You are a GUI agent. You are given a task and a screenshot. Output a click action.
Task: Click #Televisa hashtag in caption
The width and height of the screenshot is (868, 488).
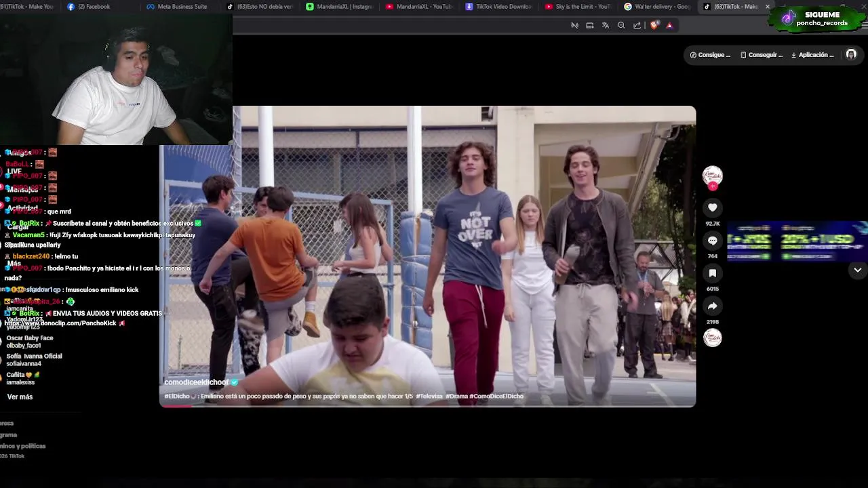(x=429, y=396)
